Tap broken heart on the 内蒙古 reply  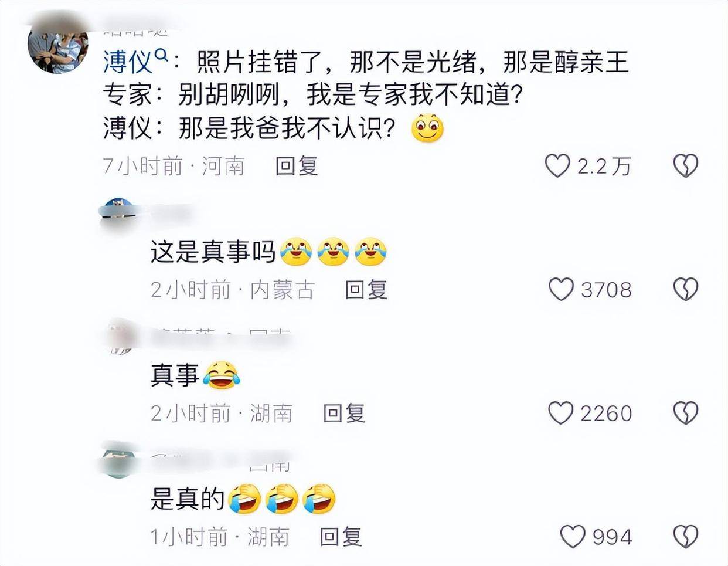click(x=685, y=290)
